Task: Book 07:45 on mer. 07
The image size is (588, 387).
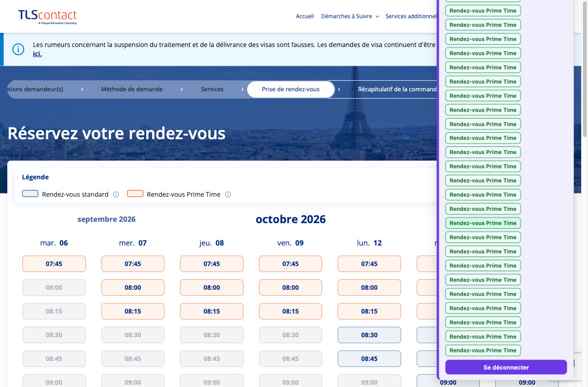Action: [132, 264]
